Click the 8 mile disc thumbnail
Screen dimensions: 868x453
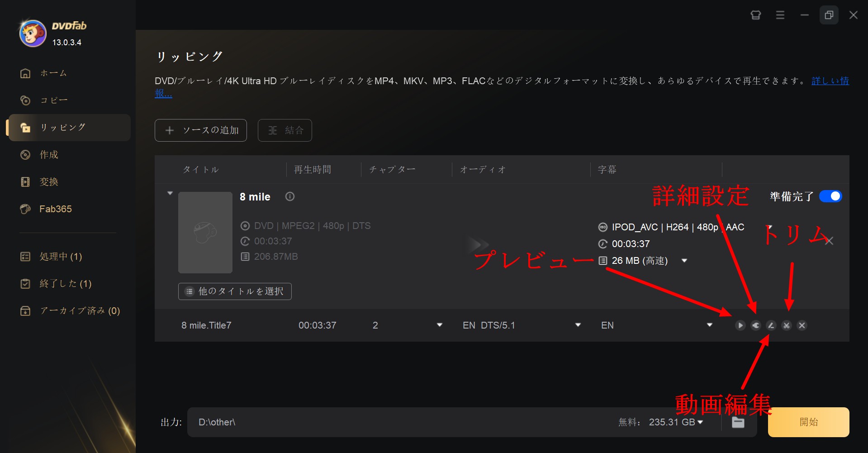(205, 233)
